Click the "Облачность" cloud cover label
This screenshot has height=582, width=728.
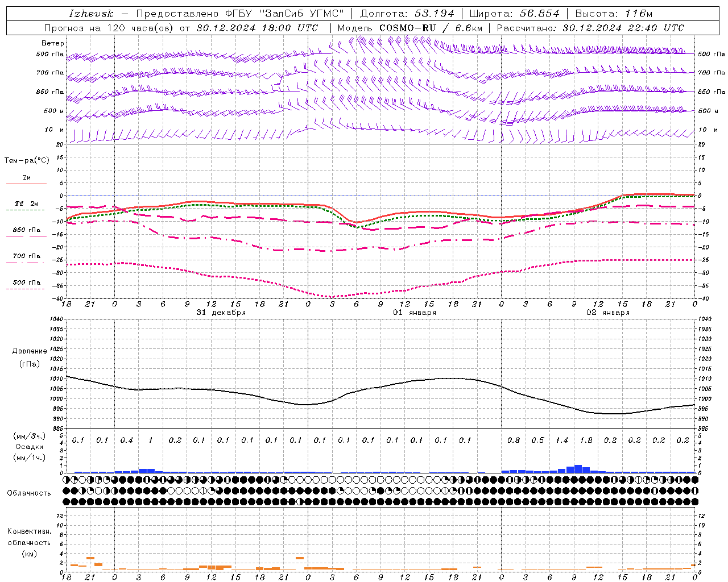click(x=29, y=493)
